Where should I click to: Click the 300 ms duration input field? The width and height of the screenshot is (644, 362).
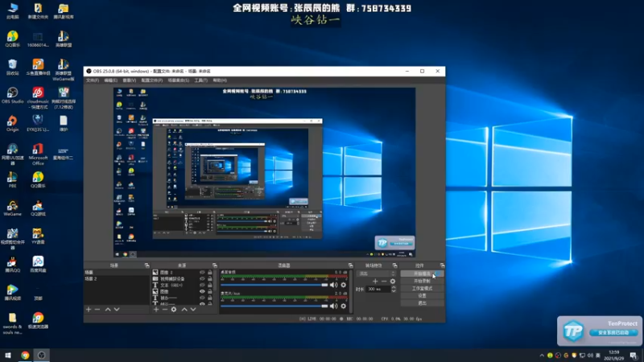[x=378, y=289]
